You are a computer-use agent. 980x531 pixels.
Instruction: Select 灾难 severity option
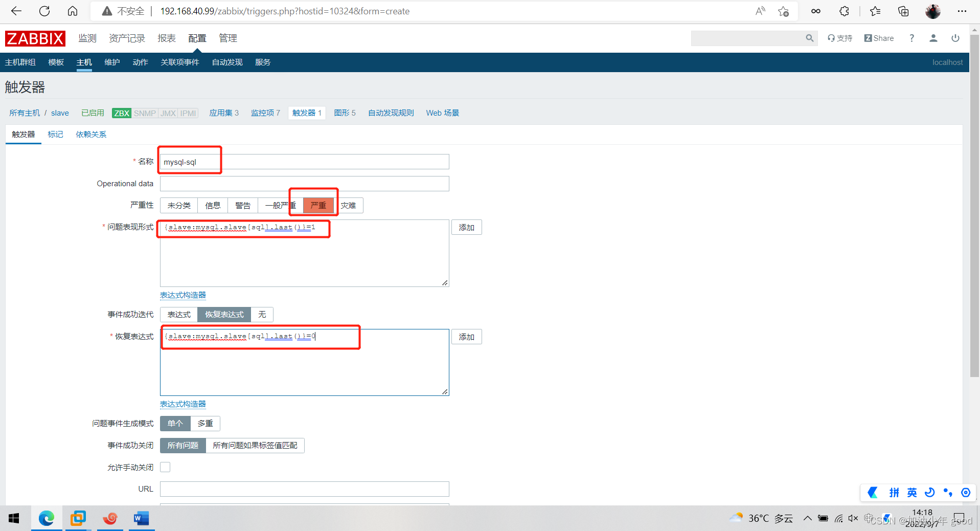click(x=348, y=206)
